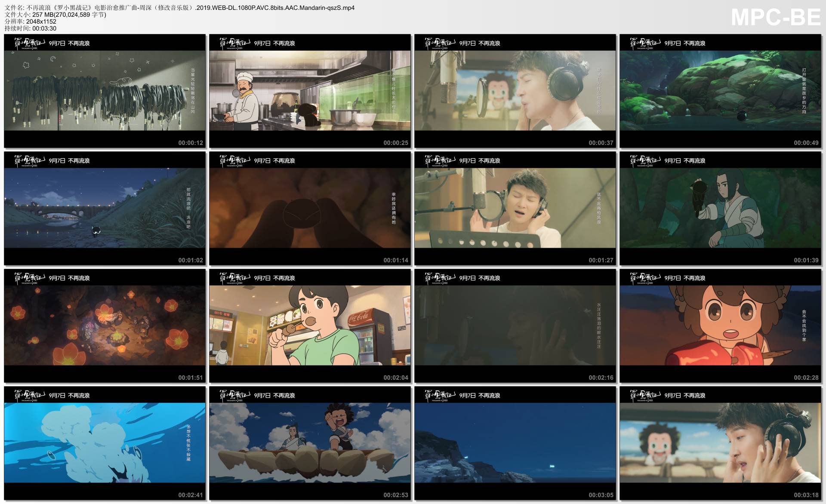The height and width of the screenshot is (504, 826).
Task: Open the thumbnail stamped 00:02:41
Action: tap(105, 443)
